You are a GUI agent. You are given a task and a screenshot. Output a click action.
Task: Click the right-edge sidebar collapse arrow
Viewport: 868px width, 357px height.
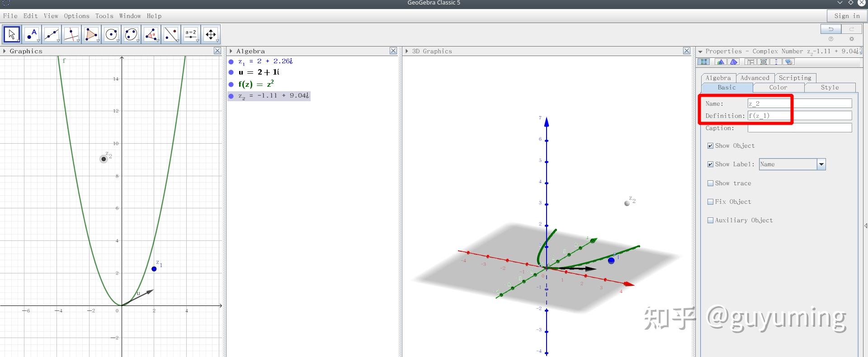[x=865, y=225]
